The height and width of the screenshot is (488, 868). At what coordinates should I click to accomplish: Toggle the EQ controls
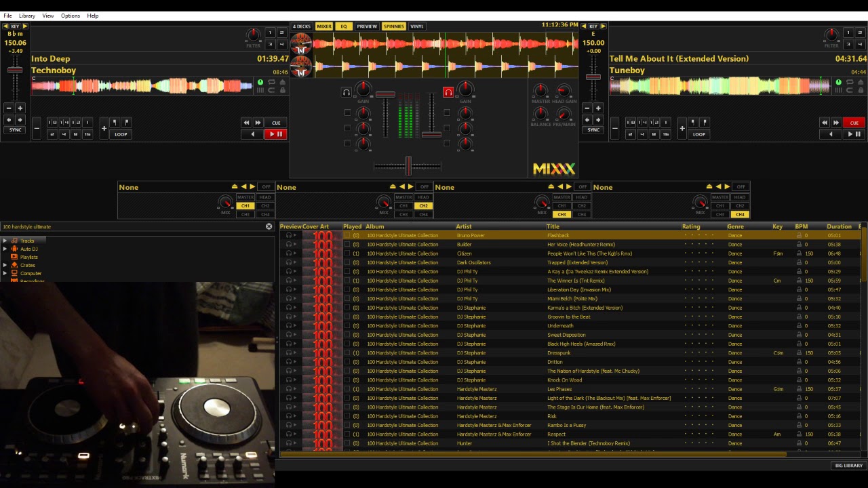pos(344,26)
